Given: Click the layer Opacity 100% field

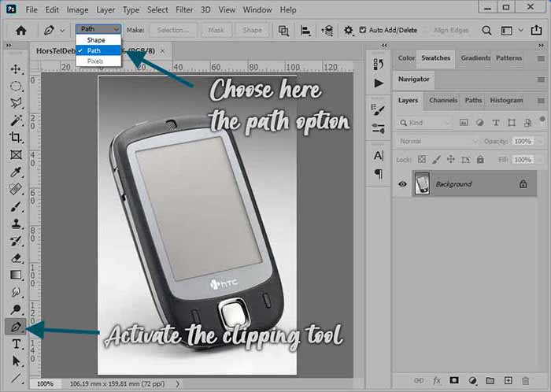Looking at the screenshot, I should (523, 141).
